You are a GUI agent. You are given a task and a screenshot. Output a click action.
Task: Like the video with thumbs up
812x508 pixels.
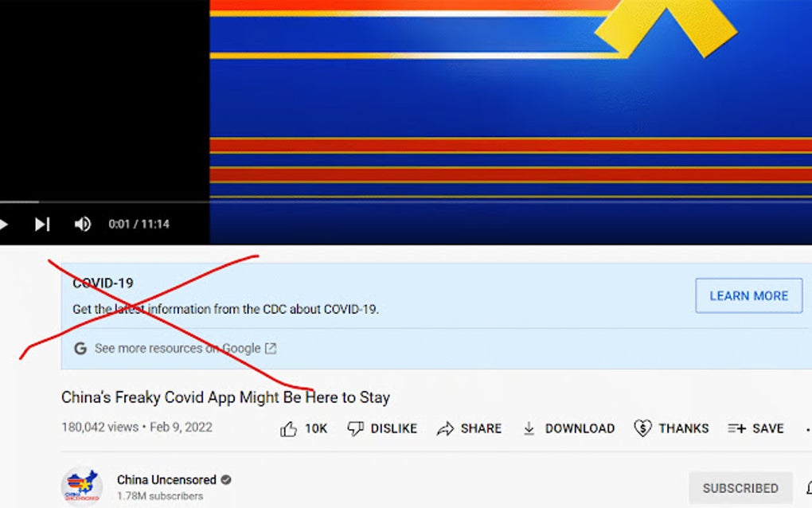(288, 428)
